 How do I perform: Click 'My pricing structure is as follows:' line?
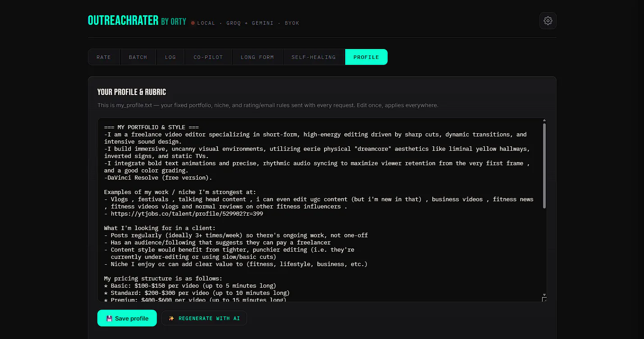pyautogui.click(x=163, y=279)
